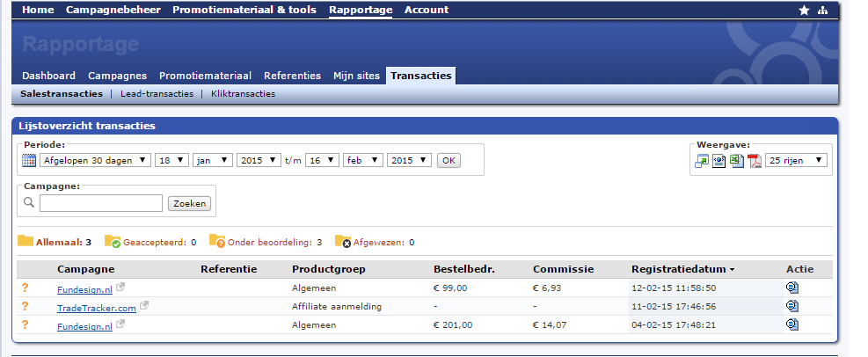Open the 25 rijen rows dropdown
The height and width of the screenshot is (357, 868).
pyautogui.click(x=796, y=161)
